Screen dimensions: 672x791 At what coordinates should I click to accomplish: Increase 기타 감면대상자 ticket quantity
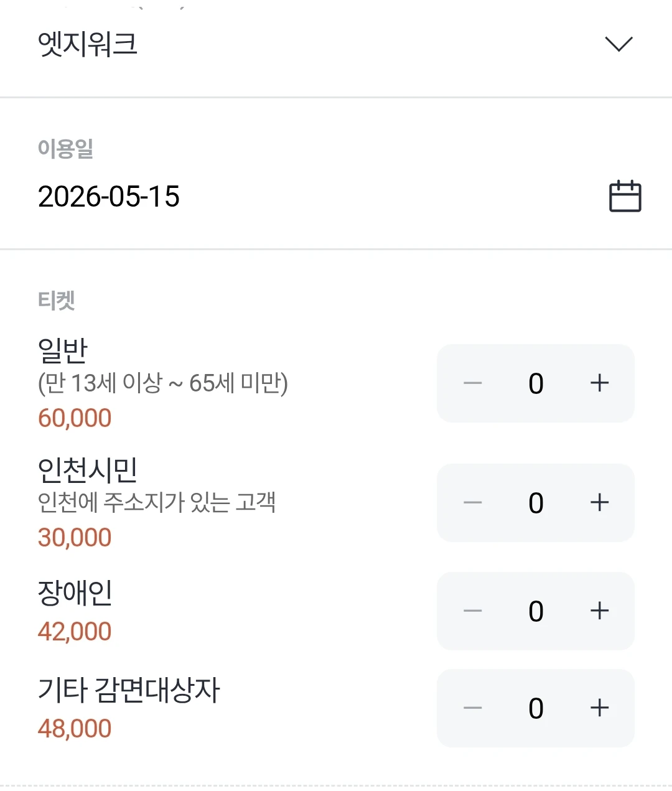click(x=599, y=708)
